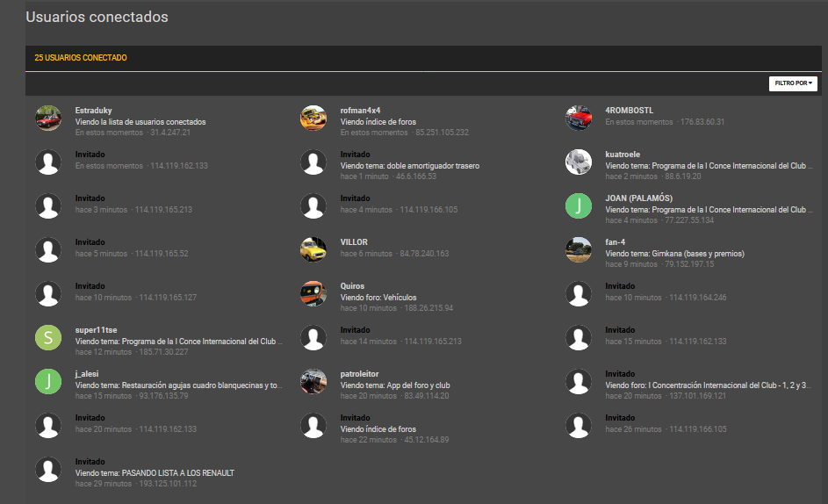Click j_alesi's green J avatar
This screenshot has width=828, height=504.
pyautogui.click(x=48, y=381)
